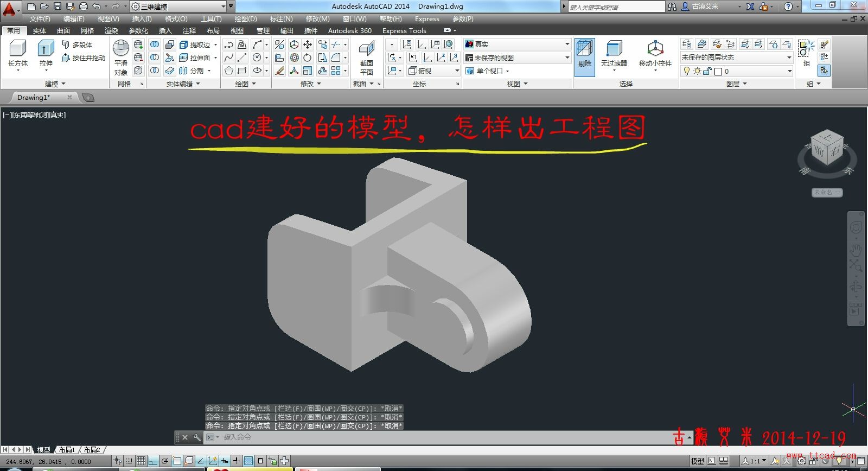868x471 pixels.
Task: Toggle the grid display in status bar
Action: coord(141,461)
